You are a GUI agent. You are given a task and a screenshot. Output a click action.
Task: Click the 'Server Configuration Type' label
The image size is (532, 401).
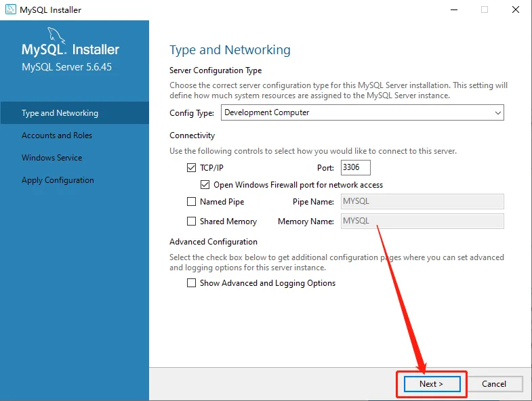coord(216,70)
